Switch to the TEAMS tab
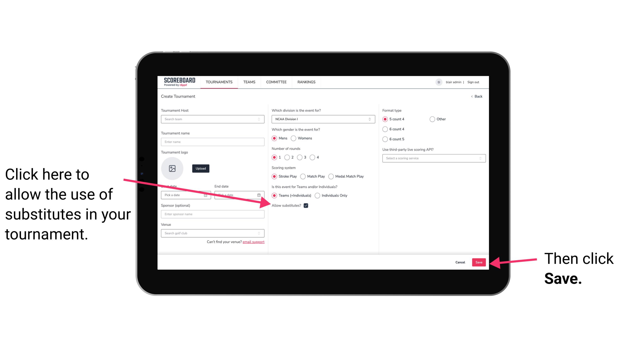The width and height of the screenshot is (644, 346). [x=248, y=82]
